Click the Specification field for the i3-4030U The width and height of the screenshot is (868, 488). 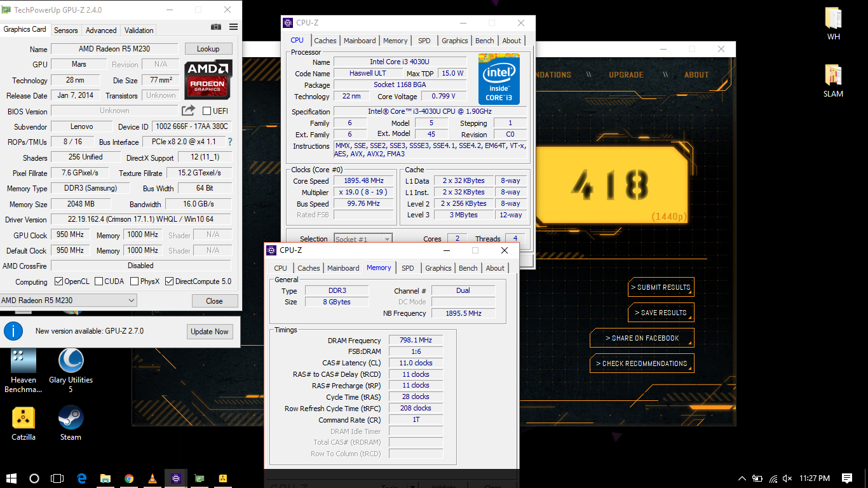[430, 112]
